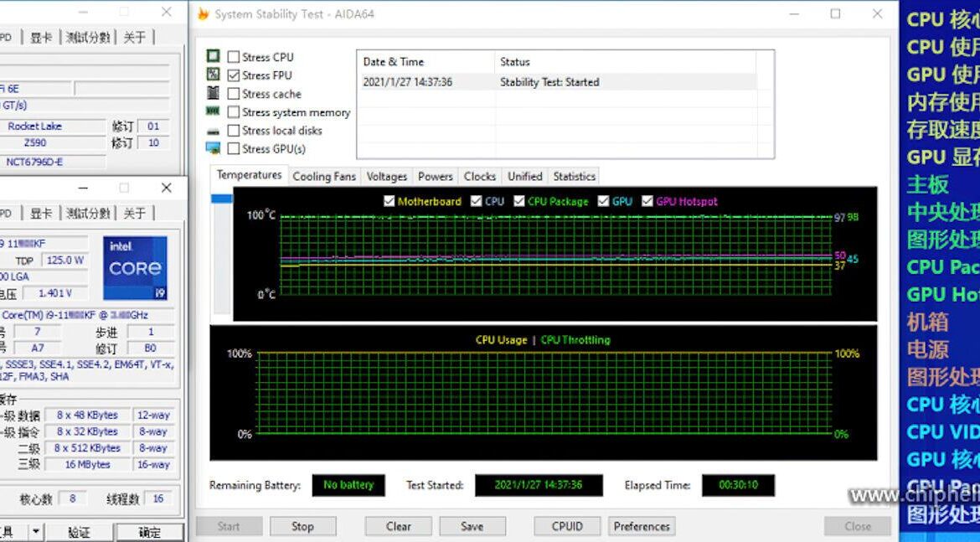
Task: Hide the GPU Hotspot temperature curve
Action: click(x=647, y=201)
